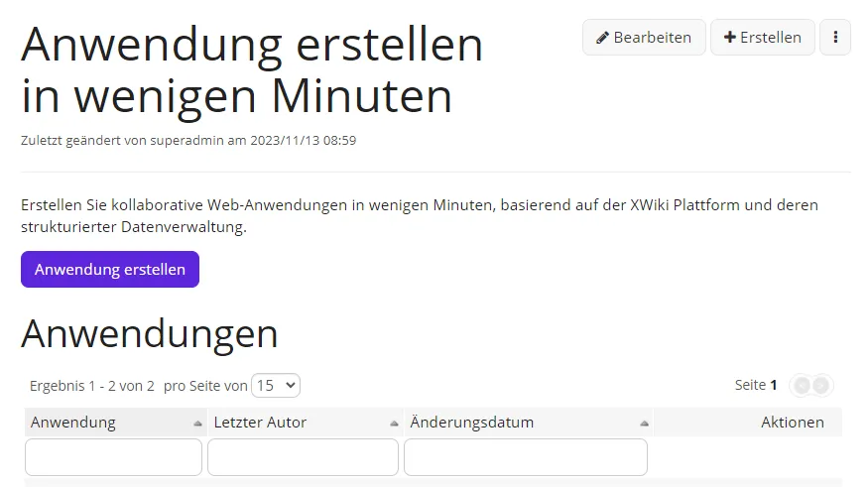Click the Anwendung column sort arrow
This screenshot has height=487, width=868.
[x=197, y=424]
